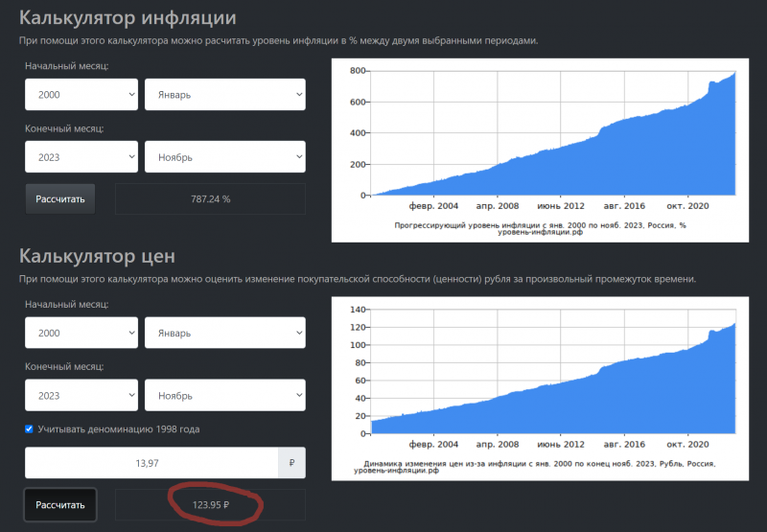Select the 123.95 ₽ result field

click(210, 504)
